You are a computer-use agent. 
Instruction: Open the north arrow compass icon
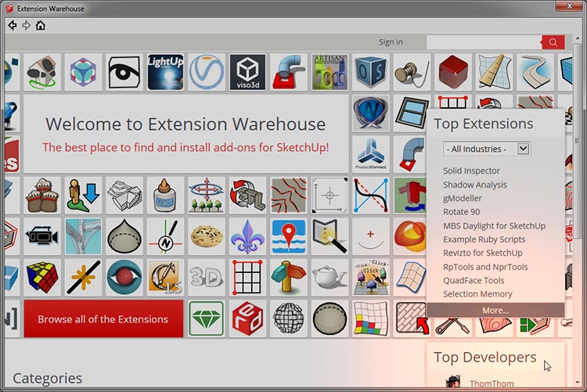coord(165,236)
